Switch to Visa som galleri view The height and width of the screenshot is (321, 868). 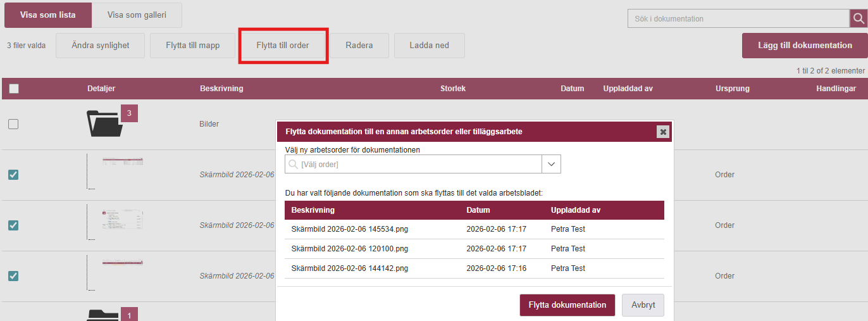pos(137,15)
